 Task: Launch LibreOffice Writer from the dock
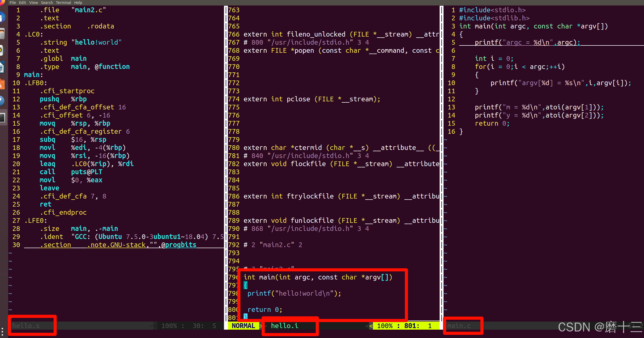click(2, 67)
